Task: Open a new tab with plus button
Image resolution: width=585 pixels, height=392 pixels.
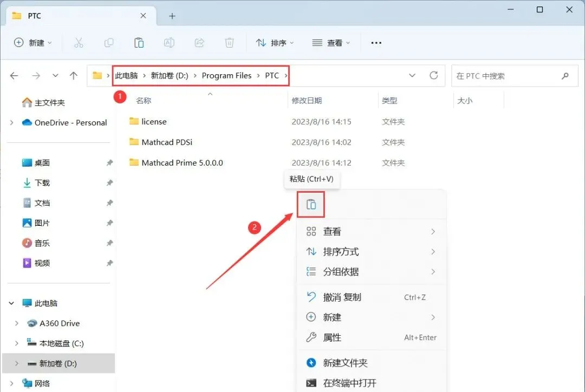Action: pos(172,16)
